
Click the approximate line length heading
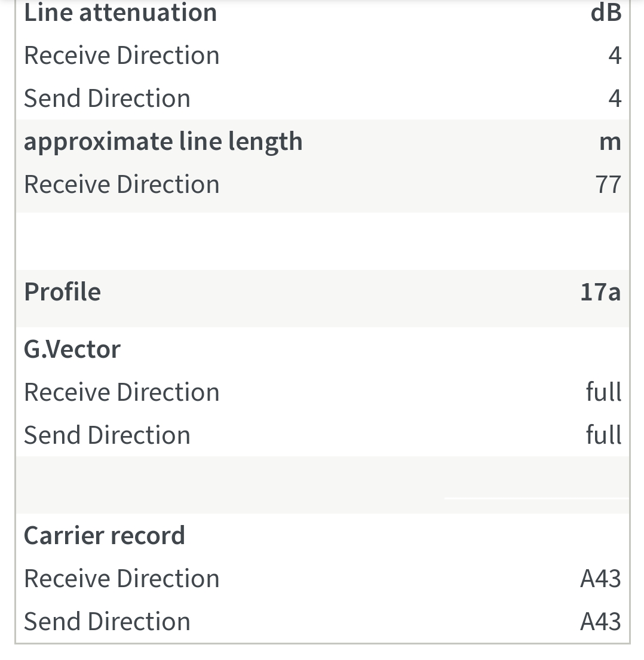(x=163, y=142)
